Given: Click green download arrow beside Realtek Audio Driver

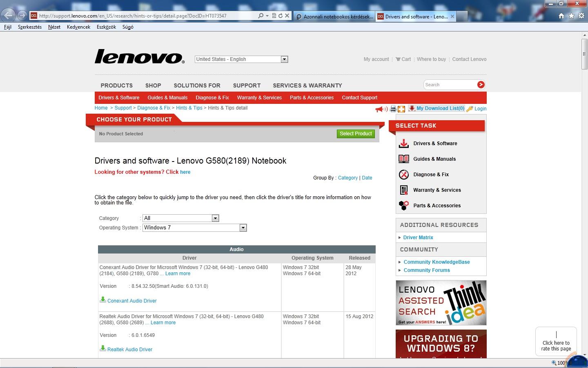Looking at the screenshot, I should (x=103, y=348).
